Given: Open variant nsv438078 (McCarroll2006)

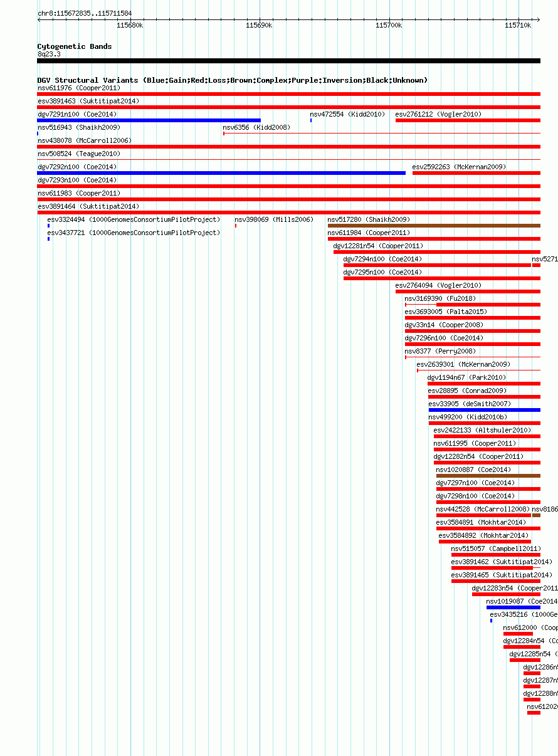Looking at the screenshot, I should [85, 140].
